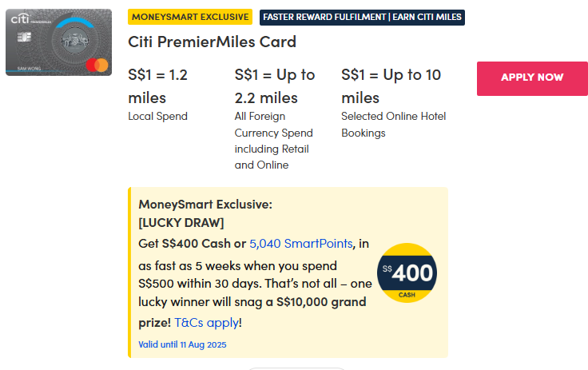
Task: Click the S$1 = Up to 10 miles rate
Action: pyautogui.click(x=391, y=86)
